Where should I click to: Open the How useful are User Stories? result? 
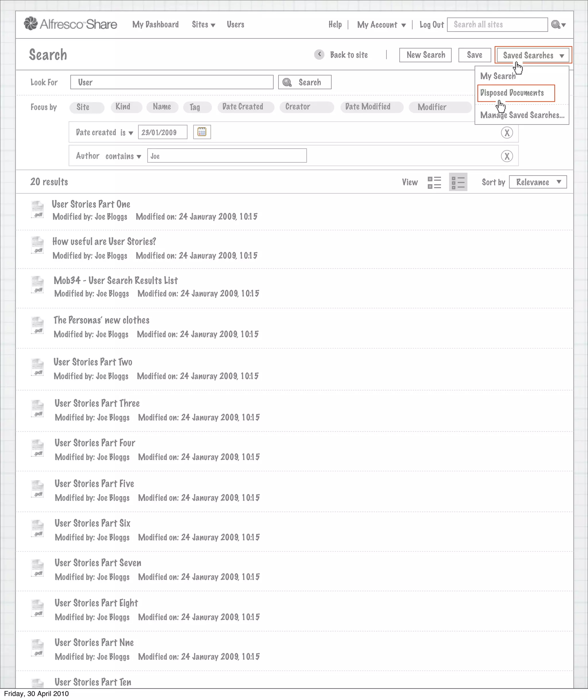[104, 242]
